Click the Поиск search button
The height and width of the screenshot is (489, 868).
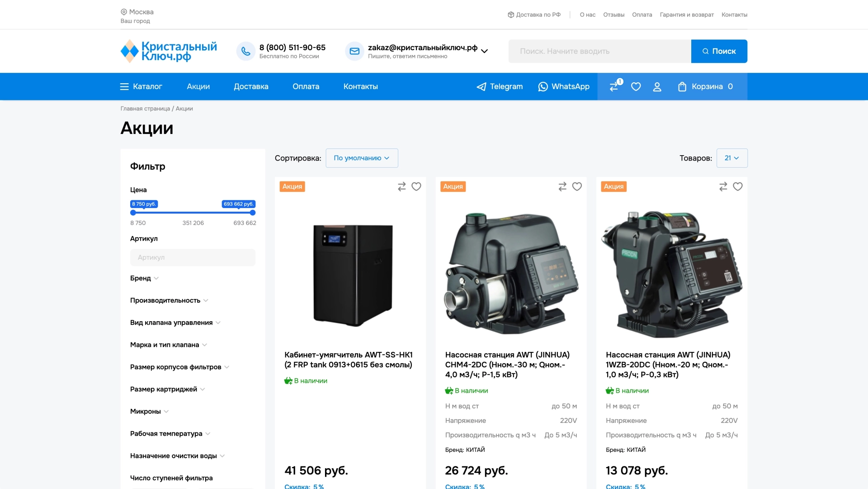point(719,51)
